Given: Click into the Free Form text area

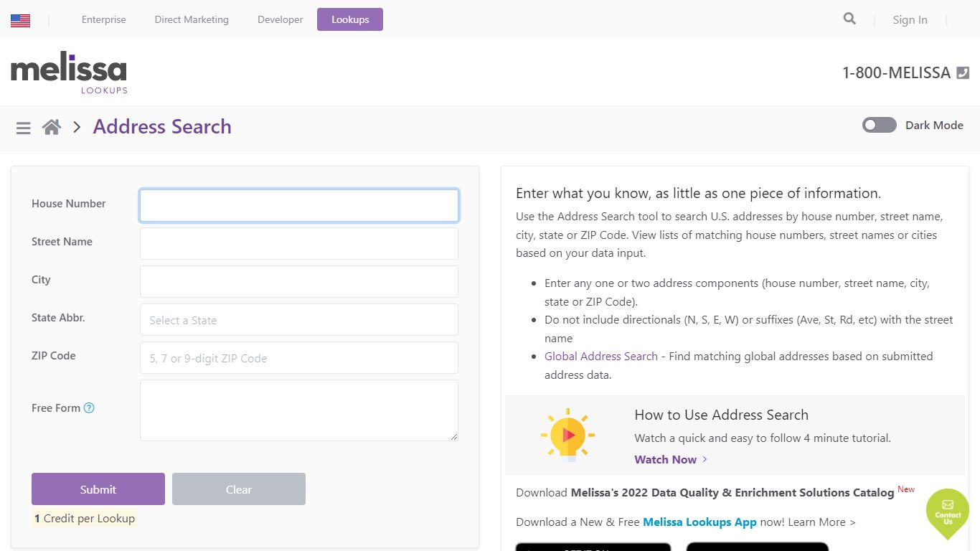Looking at the screenshot, I should [299, 410].
